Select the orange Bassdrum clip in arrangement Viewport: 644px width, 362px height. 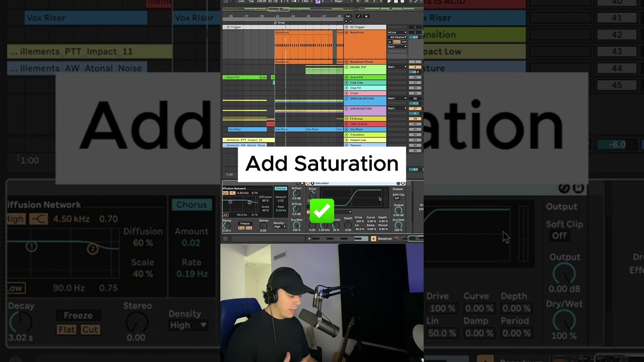304,45
